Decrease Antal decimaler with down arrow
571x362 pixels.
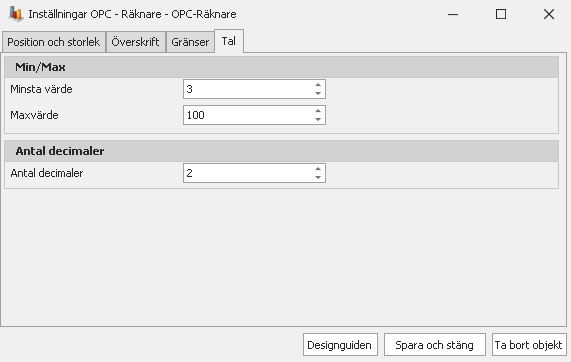(x=318, y=178)
